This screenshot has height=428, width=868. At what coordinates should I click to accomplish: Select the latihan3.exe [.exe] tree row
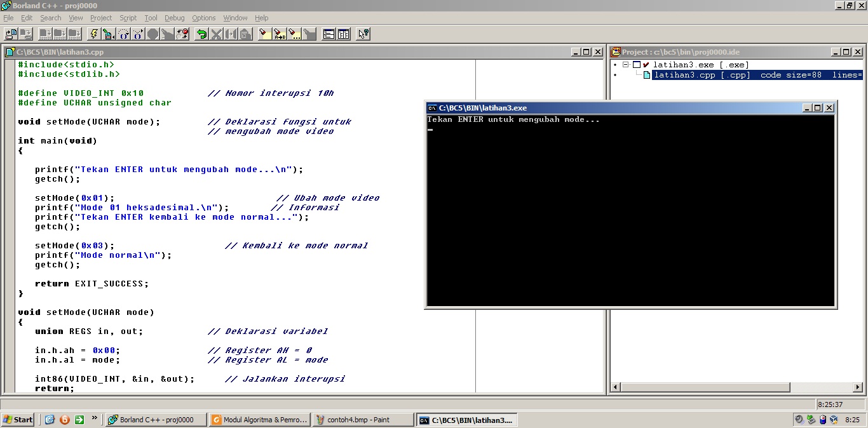coord(701,65)
